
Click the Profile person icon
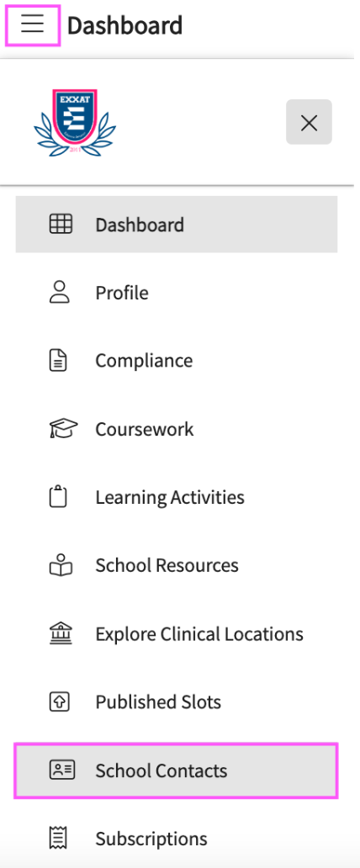pyautogui.click(x=60, y=293)
